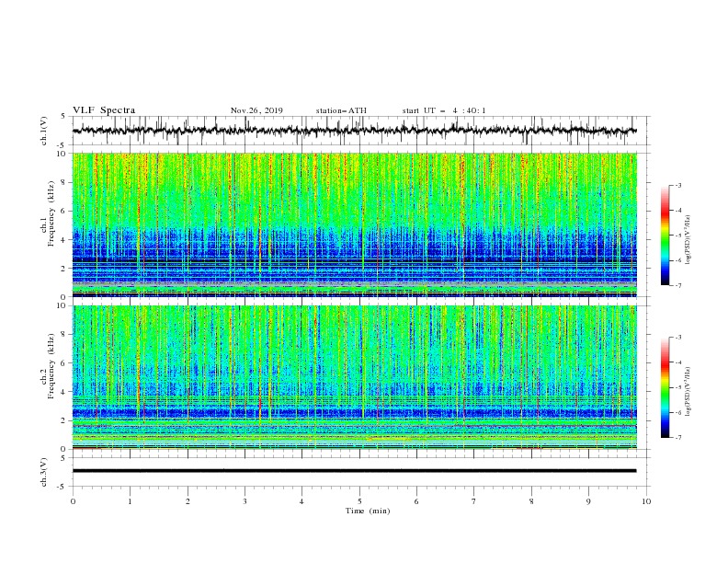Click inside the ch.2 spectrogram panel
This screenshot has width=728, height=563.
point(354,377)
